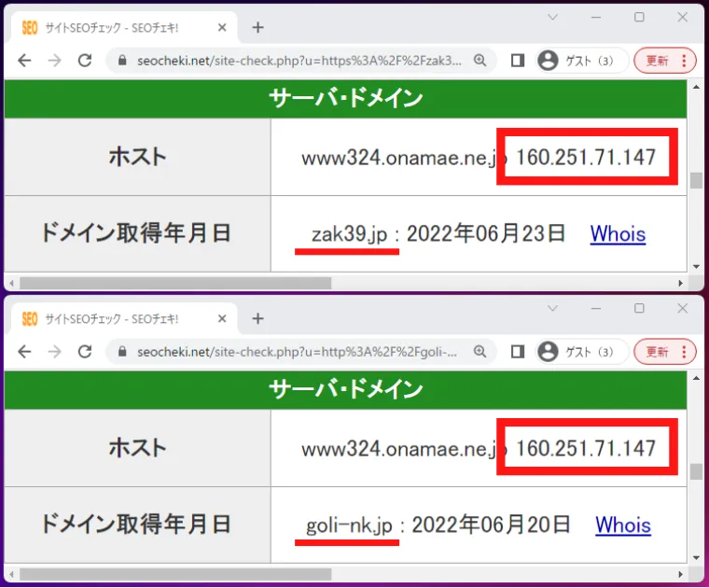
Task: Click the lock icon in the bottom window's address bar
Action: (x=121, y=352)
